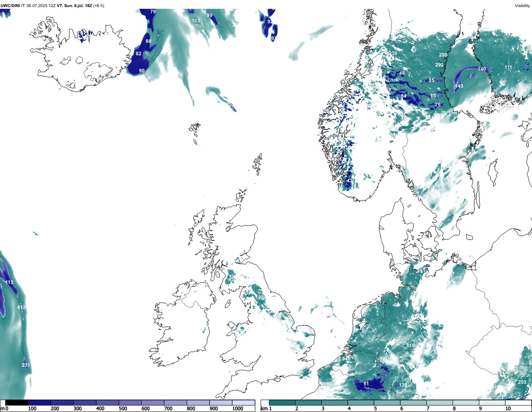Click the value 310 over Germany
532x412 pixels.
410,345
